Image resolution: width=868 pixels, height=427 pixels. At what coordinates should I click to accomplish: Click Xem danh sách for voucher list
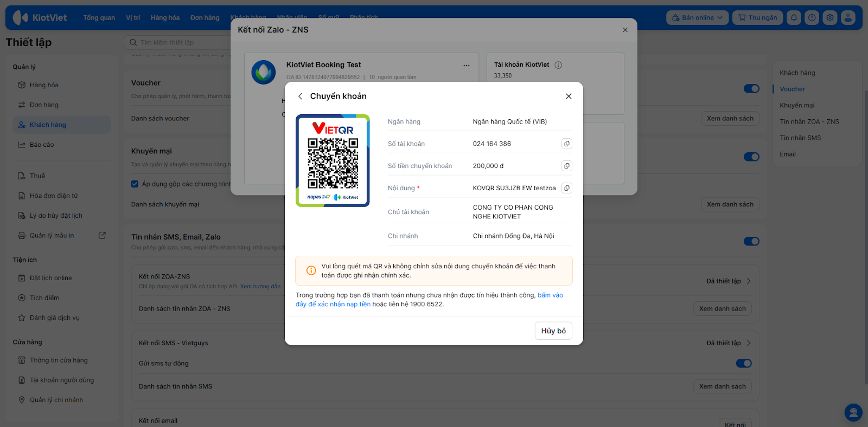tap(730, 119)
